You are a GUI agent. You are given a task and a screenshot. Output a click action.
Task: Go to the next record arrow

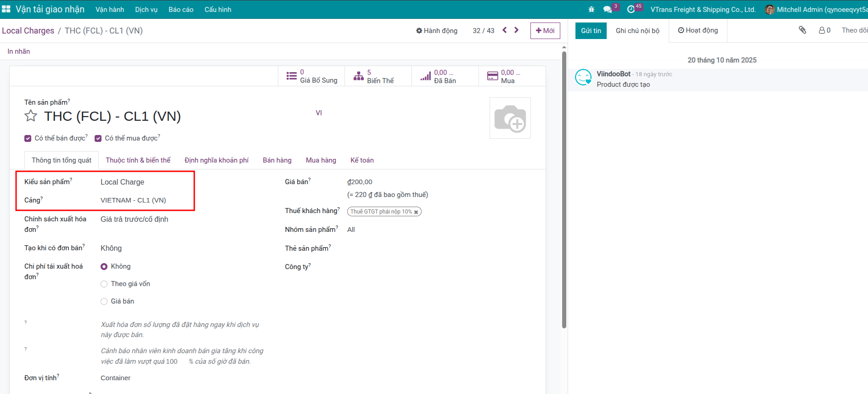(517, 30)
